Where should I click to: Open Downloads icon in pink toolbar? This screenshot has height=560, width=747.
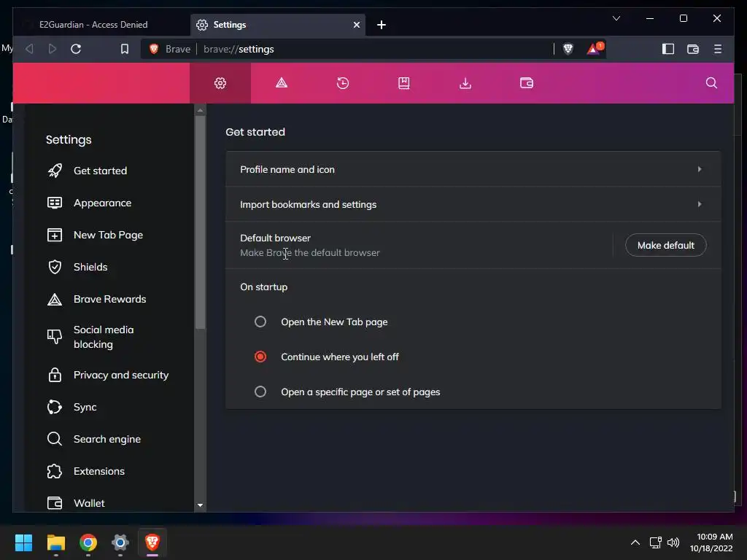point(465,83)
